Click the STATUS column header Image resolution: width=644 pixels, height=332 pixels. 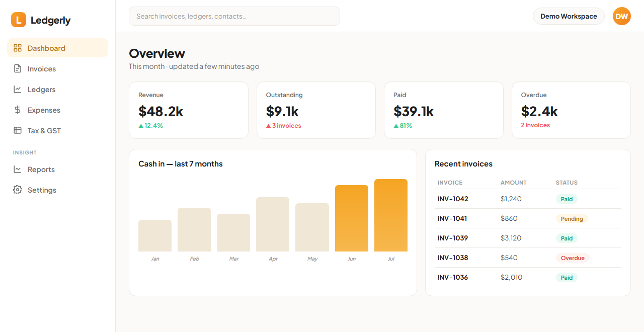(x=567, y=183)
